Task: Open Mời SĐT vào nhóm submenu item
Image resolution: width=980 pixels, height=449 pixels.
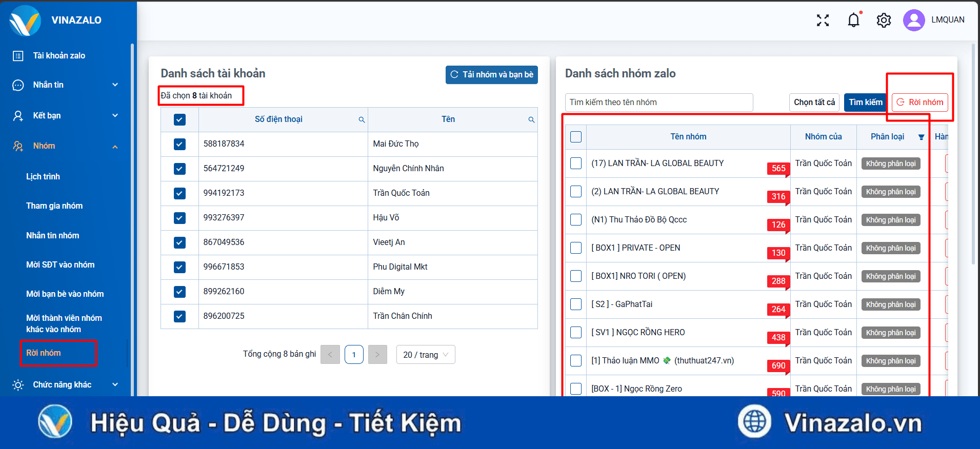Action: click(x=61, y=264)
